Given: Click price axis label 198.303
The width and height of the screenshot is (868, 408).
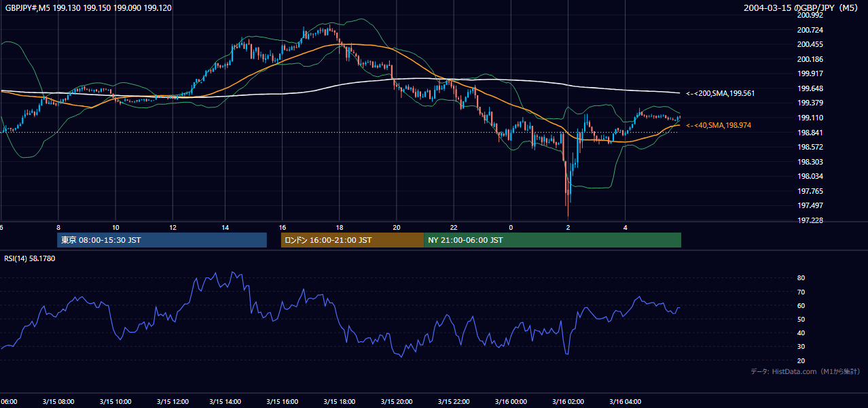Looking at the screenshot, I should click(x=810, y=162).
